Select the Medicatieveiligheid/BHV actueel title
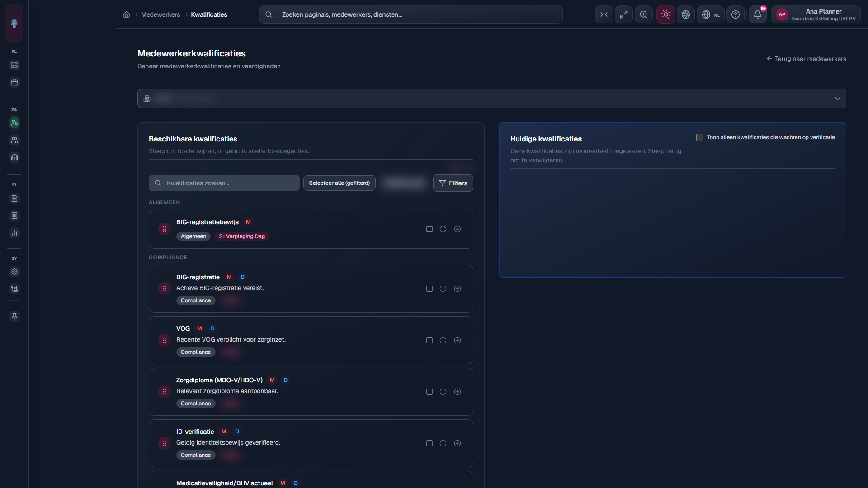This screenshot has height=488, width=868. tap(225, 483)
